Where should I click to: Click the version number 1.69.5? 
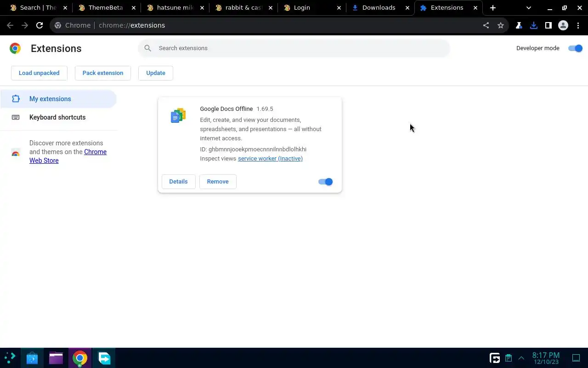[x=265, y=109]
